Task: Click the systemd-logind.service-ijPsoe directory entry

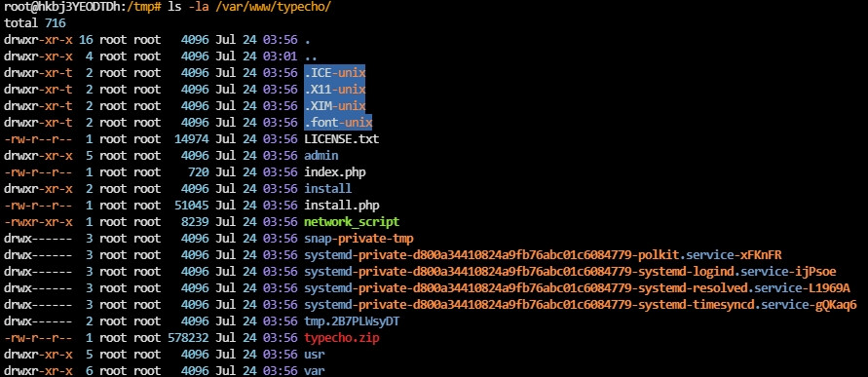Action: 570,272
